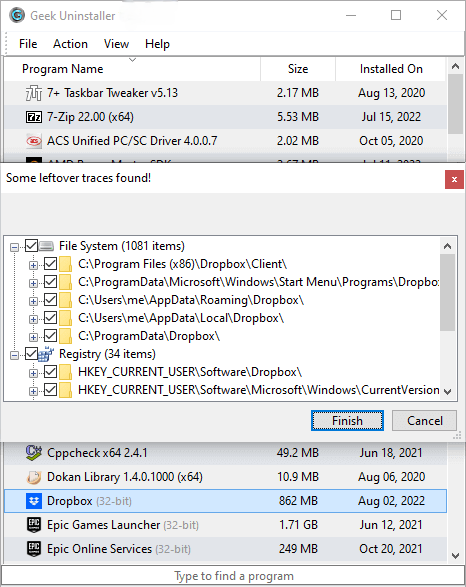Expand the Program Files (x86)\Dropbox\Client node
The width and height of the screenshot is (466, 587).
point(33,265)
